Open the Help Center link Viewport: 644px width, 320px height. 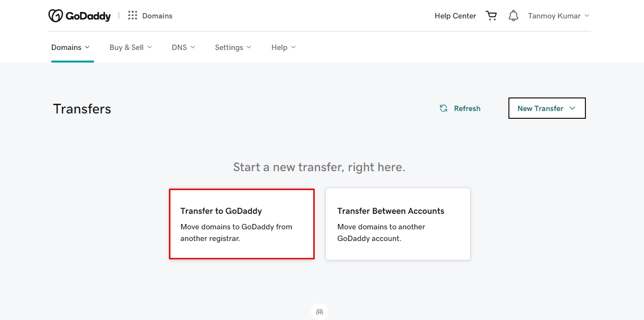coord(455,16)
